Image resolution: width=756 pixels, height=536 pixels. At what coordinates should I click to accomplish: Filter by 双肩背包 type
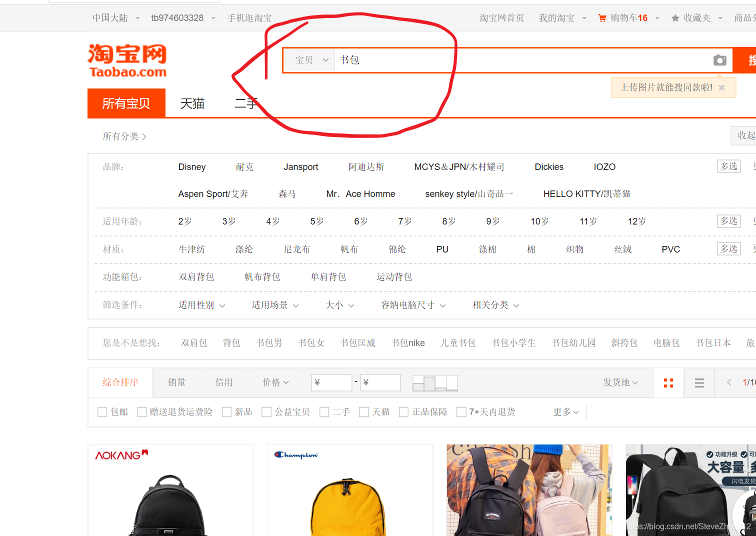click(196, 277)
